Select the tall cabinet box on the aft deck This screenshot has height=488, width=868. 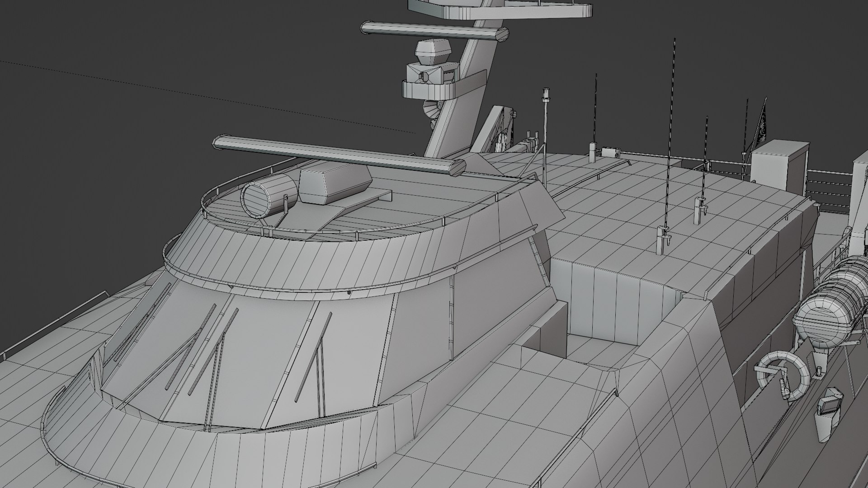click(779, 167)
